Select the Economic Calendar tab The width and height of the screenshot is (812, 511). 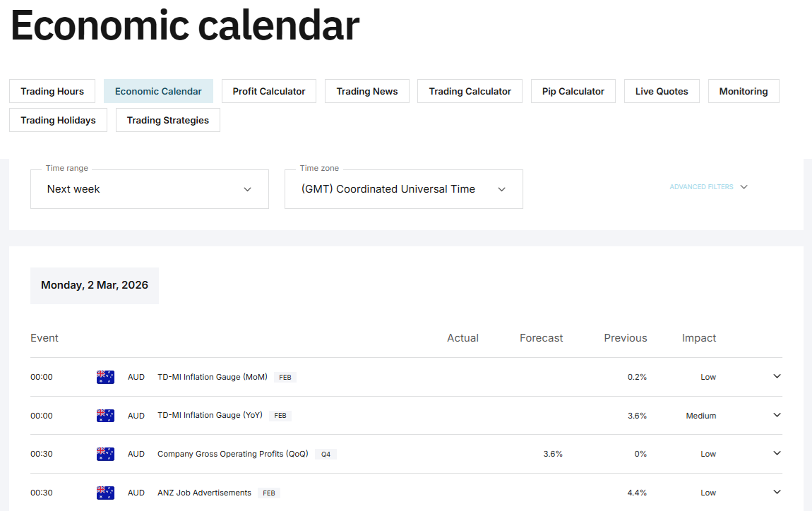coord(158,91)
